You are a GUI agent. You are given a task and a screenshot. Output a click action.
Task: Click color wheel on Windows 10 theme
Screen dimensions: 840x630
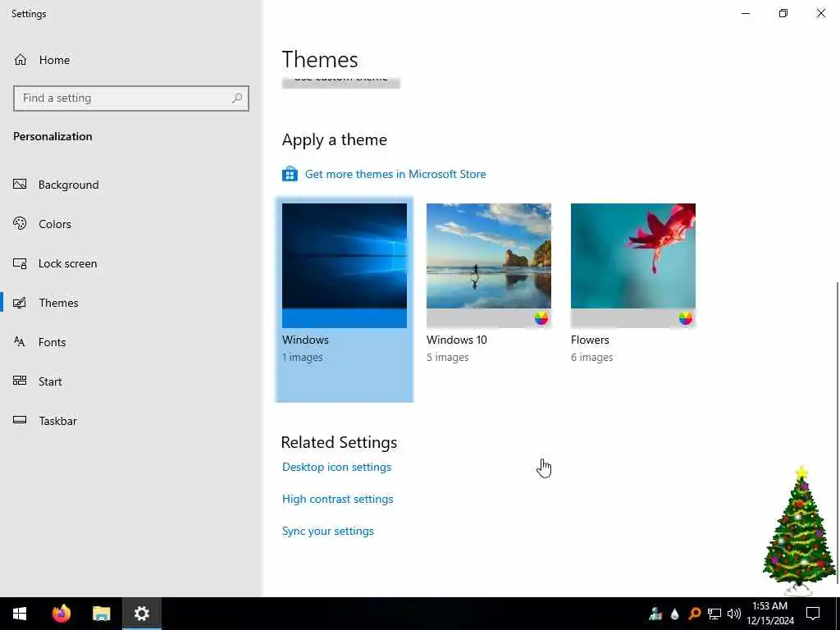(541, 318)
